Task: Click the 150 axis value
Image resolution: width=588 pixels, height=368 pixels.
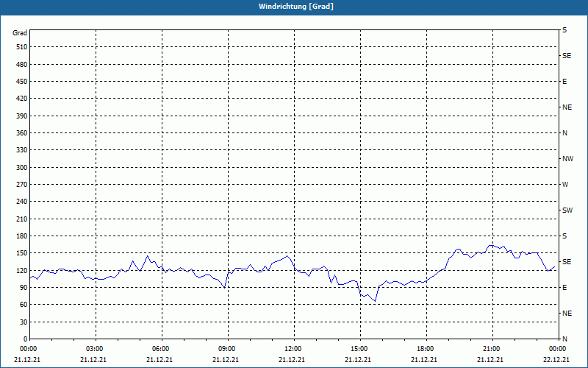Action: (x=22, y=253)
